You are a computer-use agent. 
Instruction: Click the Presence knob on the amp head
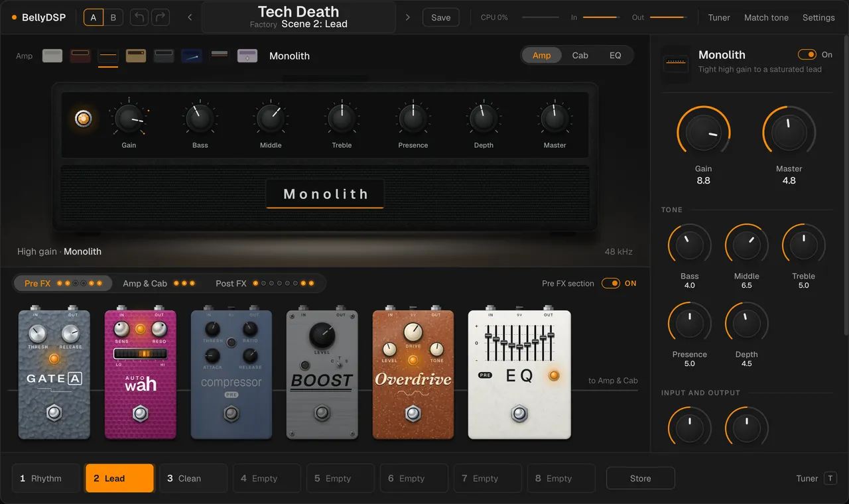[x=413, y=119]
